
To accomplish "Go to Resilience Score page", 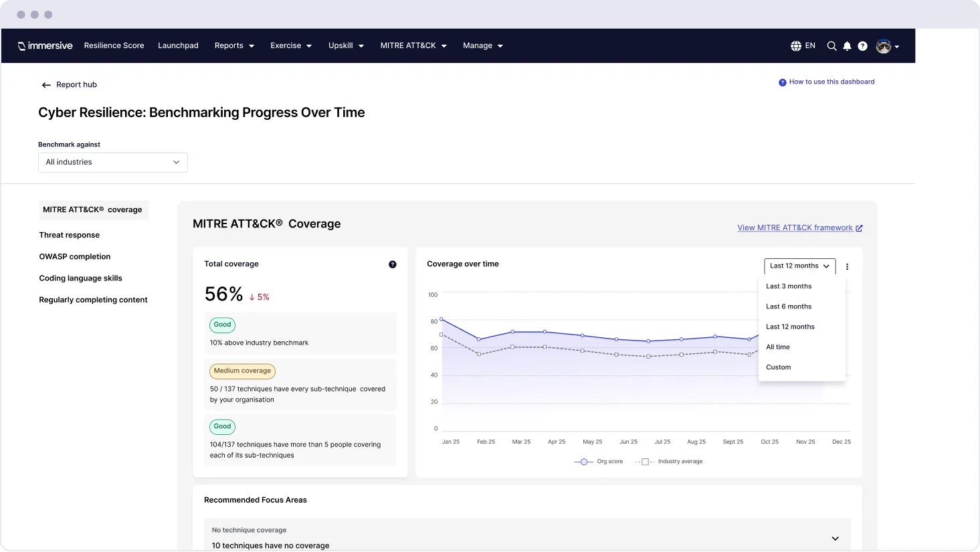I will point(114,45).
